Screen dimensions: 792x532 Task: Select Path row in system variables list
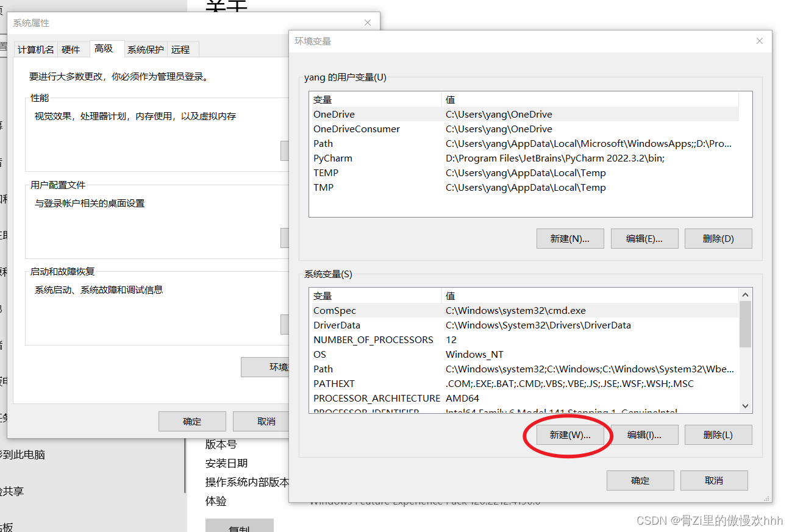coord(524,369)
